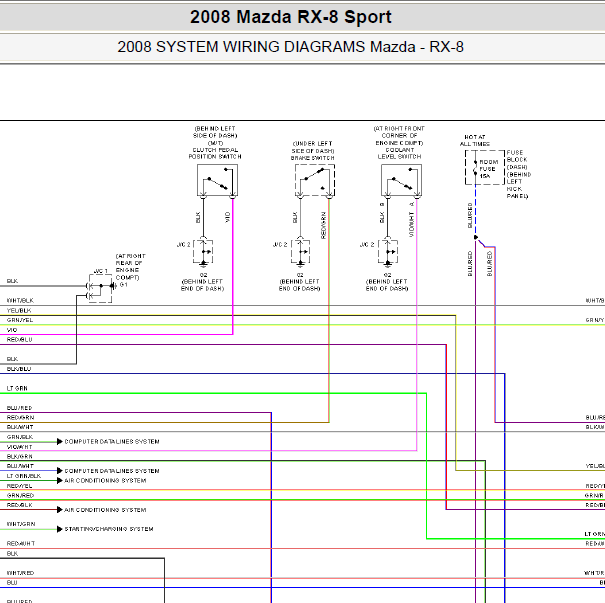The width and height of the screenshot is (605, 603).
Task: Click the AT RIGHT REAR OF ENGINE COMPT label
Action: [x=130, y=267]
